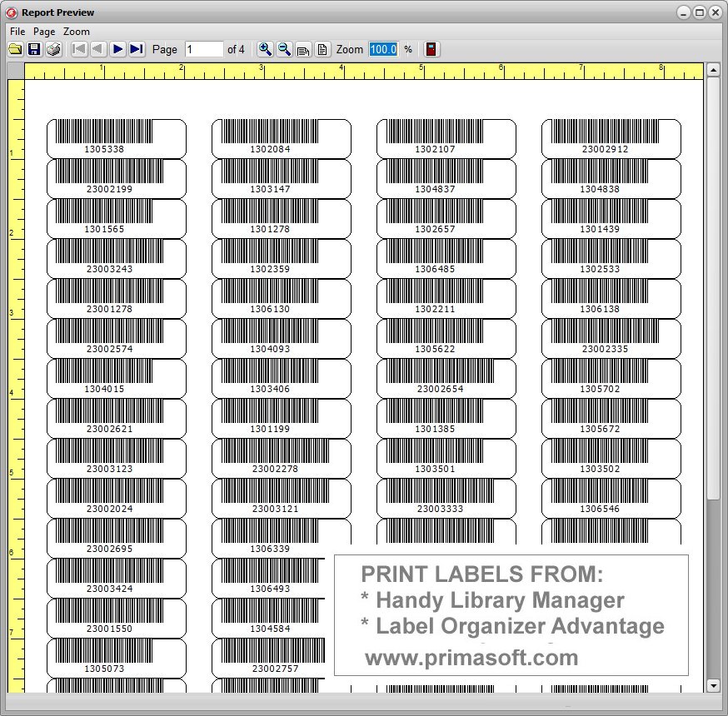This screenshot has width=728, height=716.
Task: Select barcode label 1306138
Action: coord(611,298)
